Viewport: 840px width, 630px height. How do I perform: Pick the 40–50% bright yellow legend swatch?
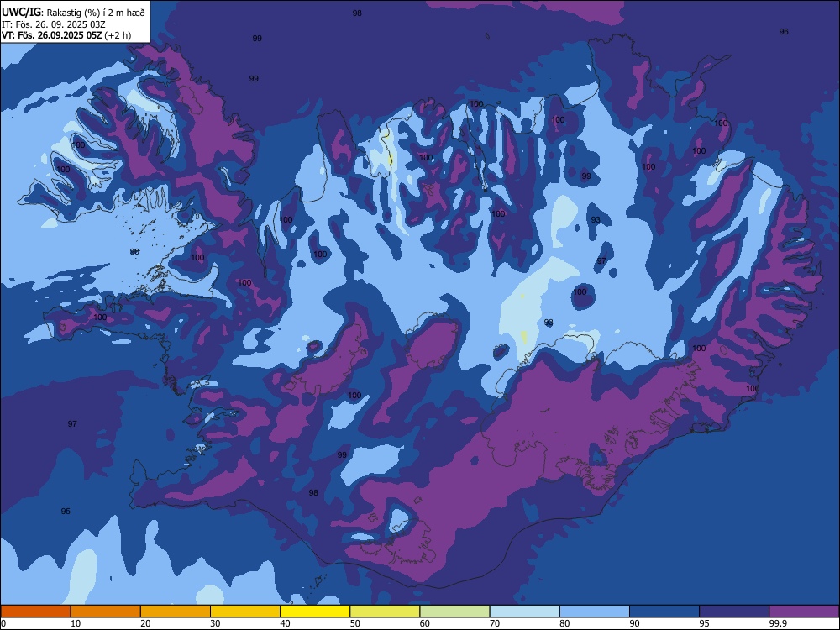(315, 612)
